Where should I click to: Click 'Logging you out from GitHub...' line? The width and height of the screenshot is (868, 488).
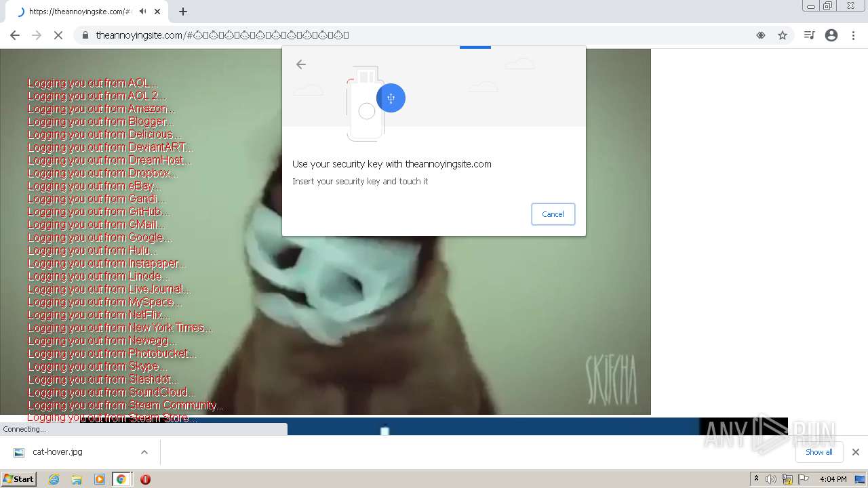[98, 212]
